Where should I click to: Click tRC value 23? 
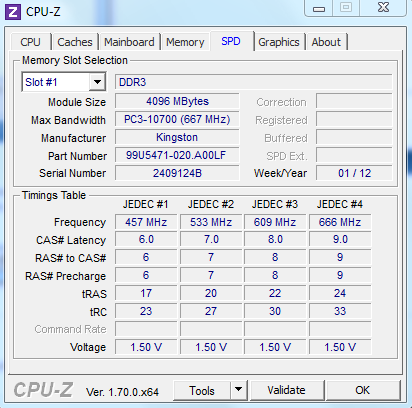146,311
